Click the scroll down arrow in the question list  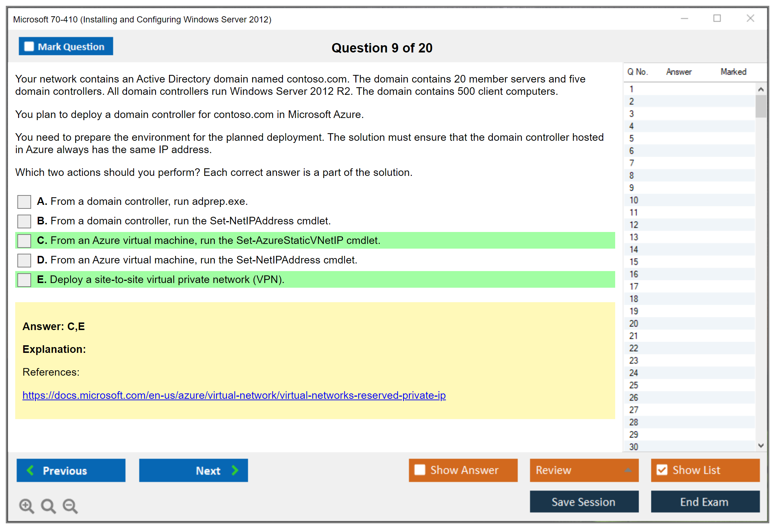[761, 446]
